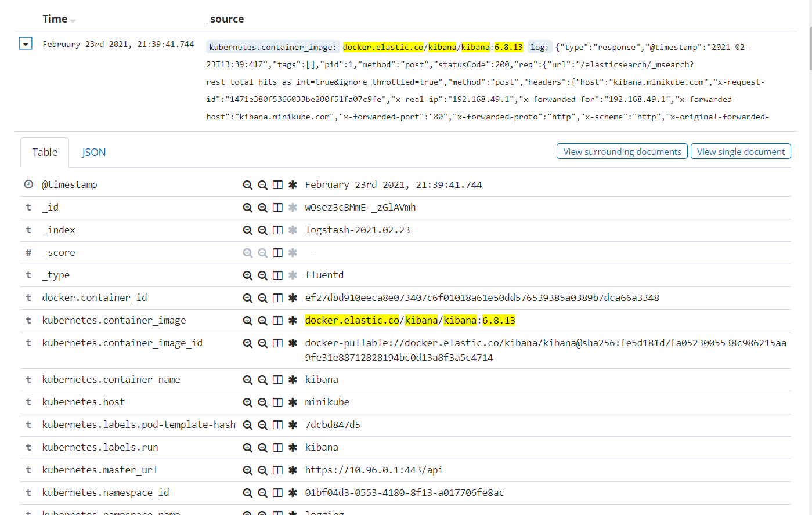812x515 pixels.
Task: Filter for value on kubernetes.container_image row
Action: point(248,321)
